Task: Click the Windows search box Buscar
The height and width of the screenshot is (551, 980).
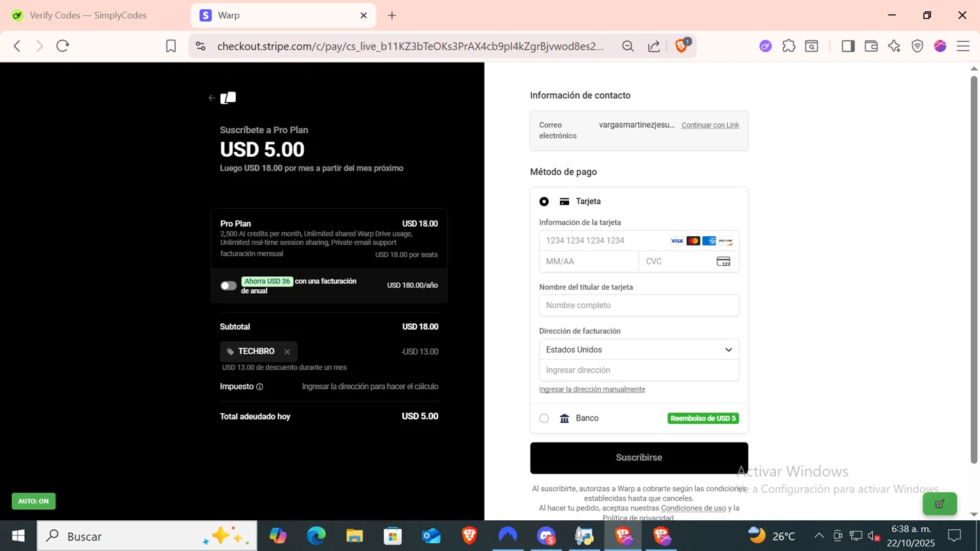Action: coord(147,536)
